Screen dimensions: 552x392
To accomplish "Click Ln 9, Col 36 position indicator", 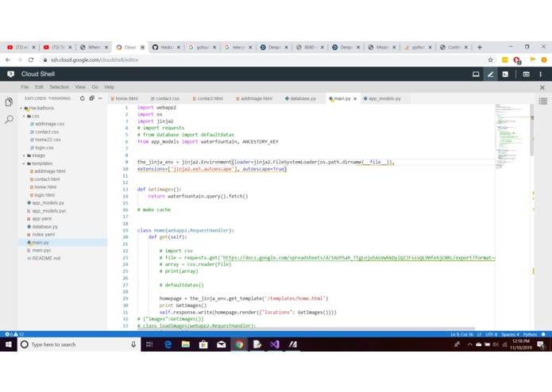I will 462,334.
